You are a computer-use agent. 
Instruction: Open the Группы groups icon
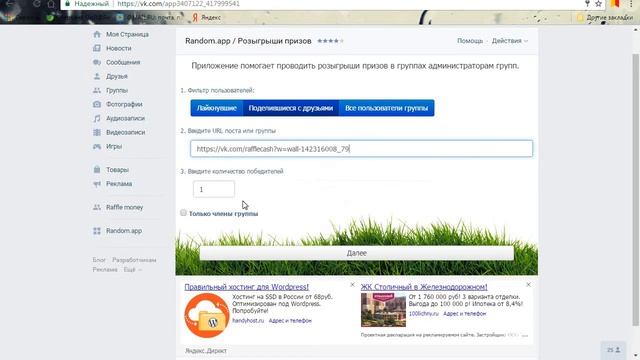pyautogui.click(x=97, y=90)
